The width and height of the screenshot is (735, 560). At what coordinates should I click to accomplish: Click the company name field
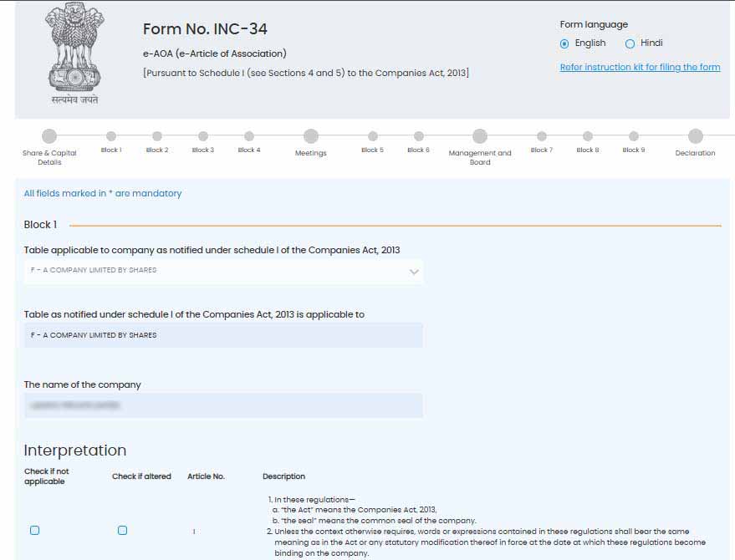coord(223,405)
